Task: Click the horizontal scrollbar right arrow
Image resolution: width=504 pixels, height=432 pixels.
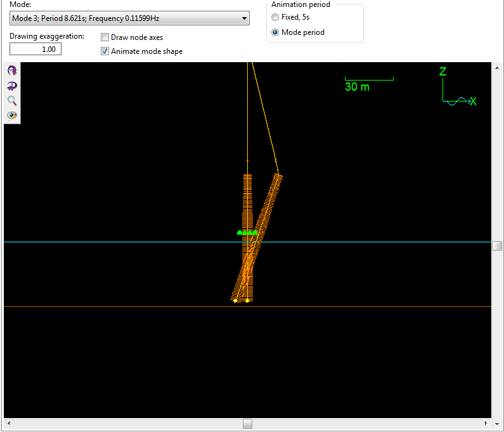Action: click(487, 423)
